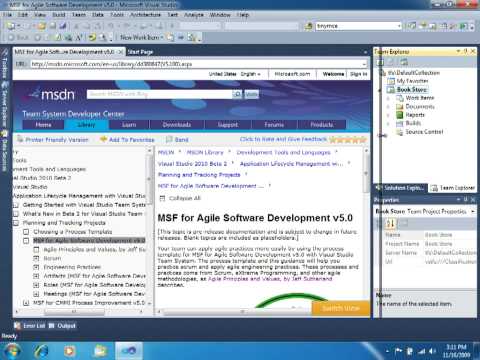The image size is (480, 360).
Task: Click the MSDN search magnifier icon
Action: click(237, 94)
